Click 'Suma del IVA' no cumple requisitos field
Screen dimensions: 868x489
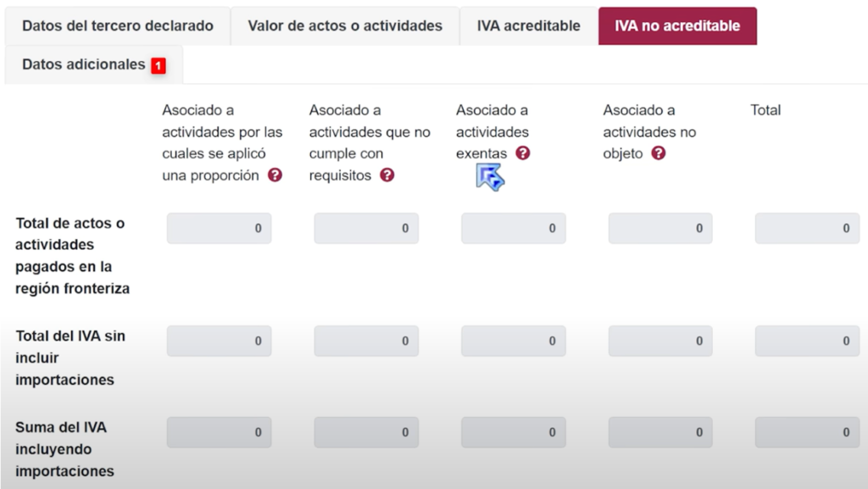click(x=366, y=432)
